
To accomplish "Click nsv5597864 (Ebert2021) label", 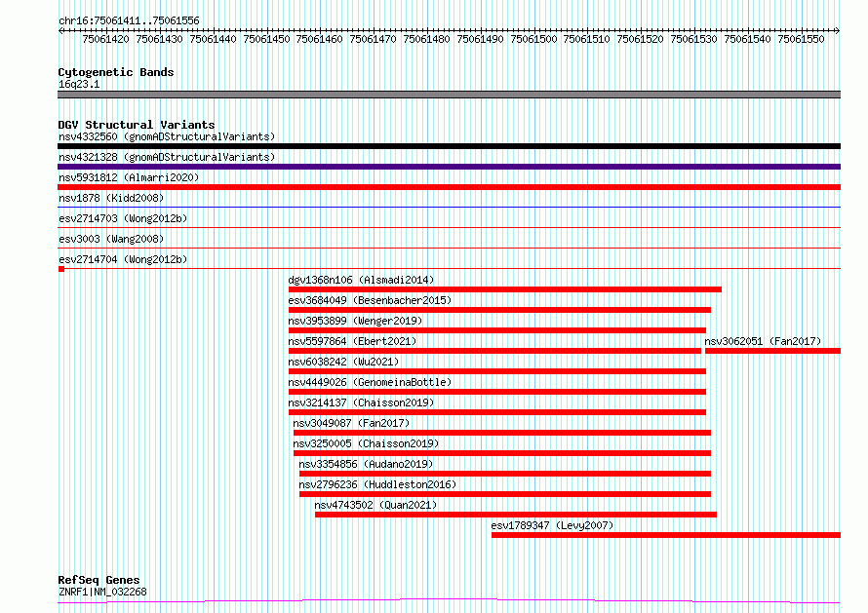I will tap(352, 341).
